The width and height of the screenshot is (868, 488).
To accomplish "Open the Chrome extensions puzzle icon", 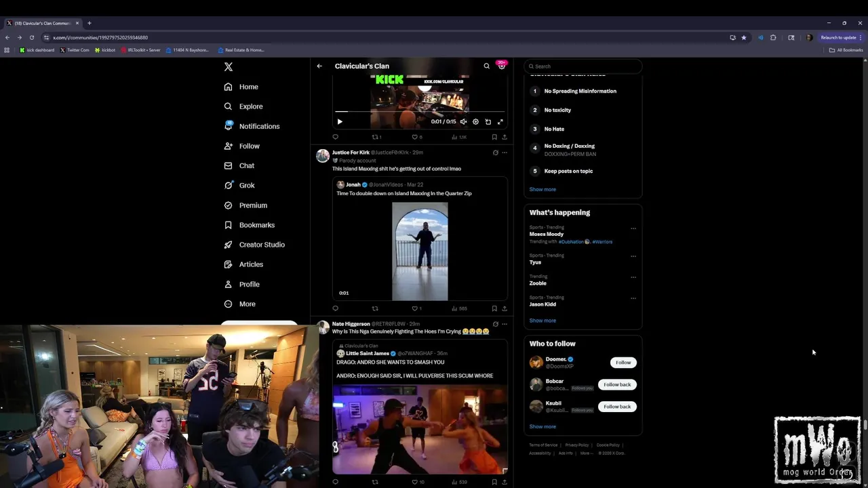I will point(773,37).
